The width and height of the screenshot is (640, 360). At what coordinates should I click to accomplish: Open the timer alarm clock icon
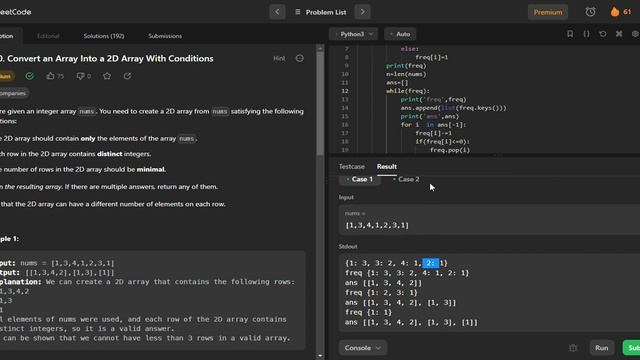[590, 12]
